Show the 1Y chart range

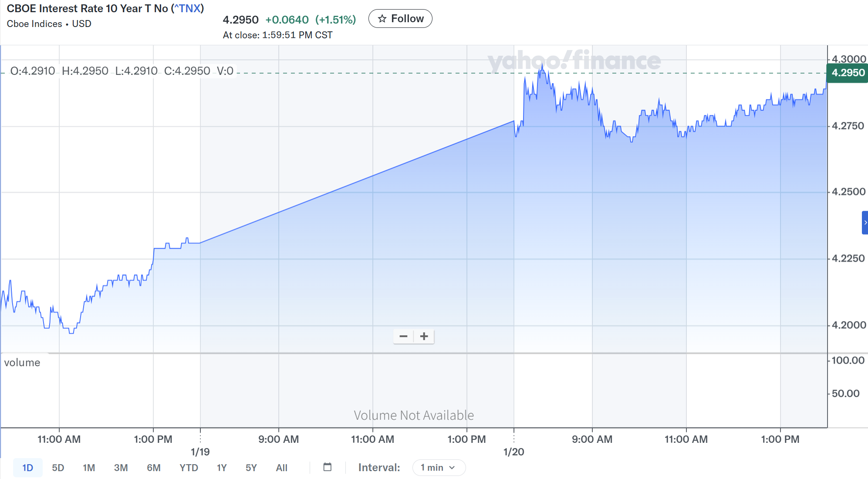click(222, 468)
